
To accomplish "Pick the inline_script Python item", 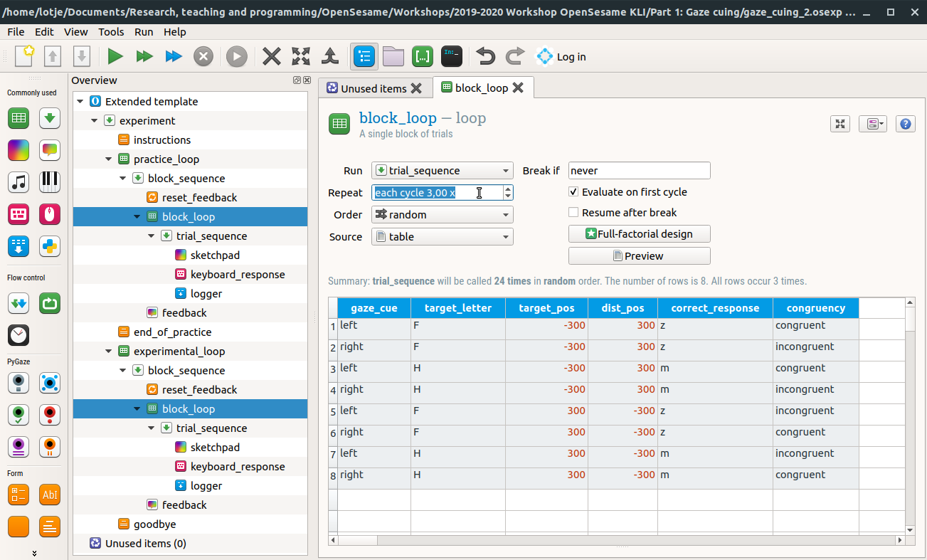I will click(50, 246).
